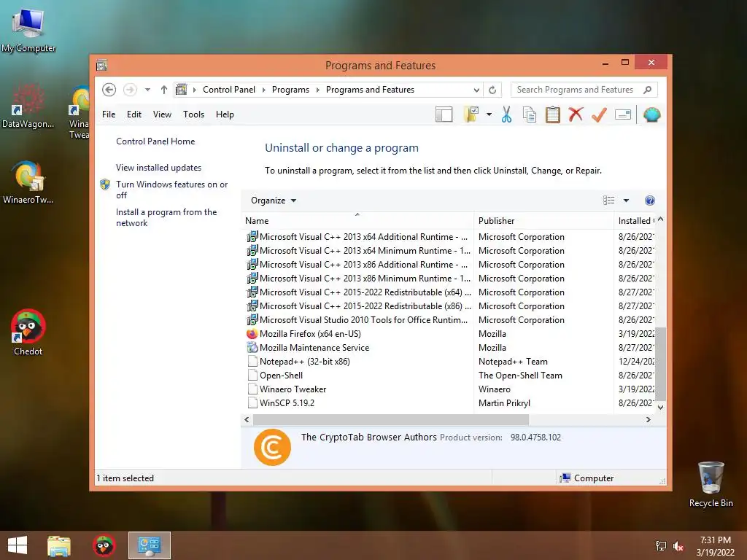747x560 pixels.
Task: Open Control Panel Home link
Action: (x=155, y=141)
